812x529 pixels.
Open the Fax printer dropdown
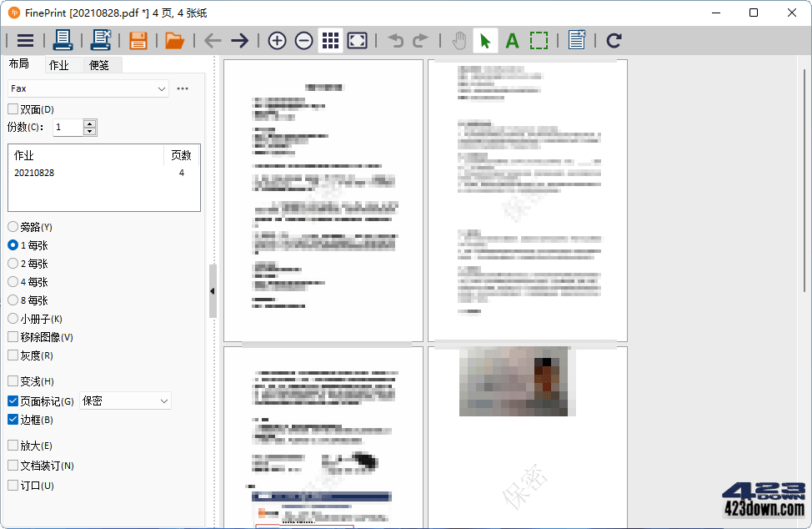161,88
